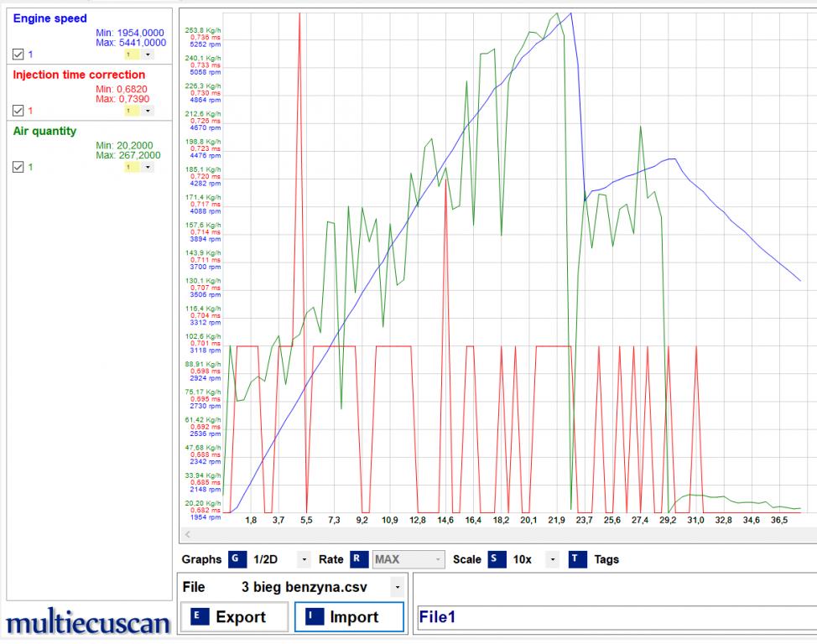Click the 3 bieg benzyna.csv file name
The width and height of the screenshot is (817, 644).
[304, 587]
